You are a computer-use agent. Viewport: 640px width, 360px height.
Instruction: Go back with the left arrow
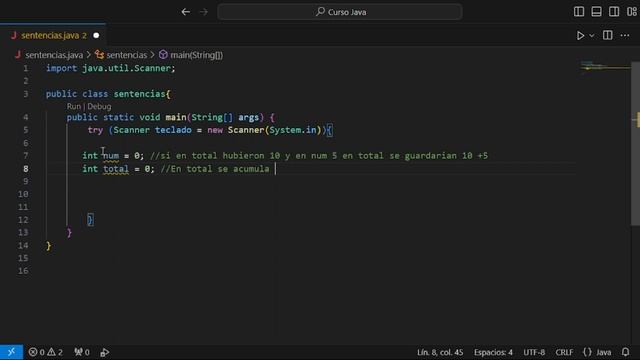tap(186, 12)
